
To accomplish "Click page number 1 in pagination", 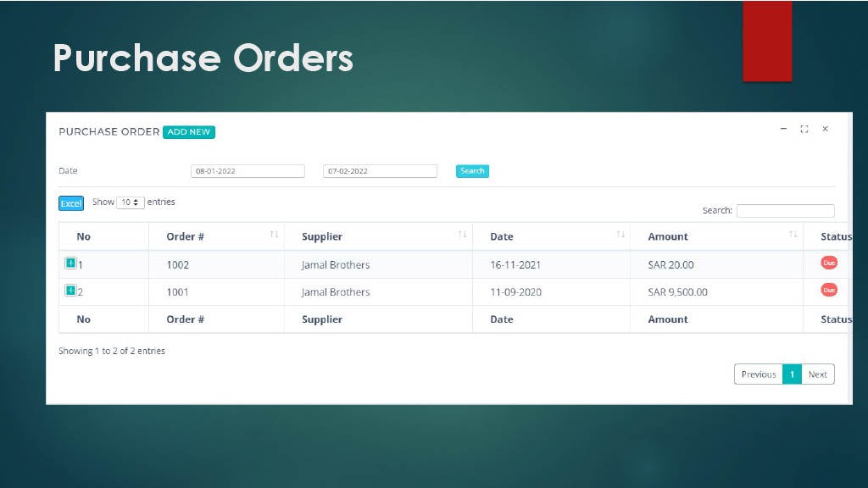I will pos(791,374).
